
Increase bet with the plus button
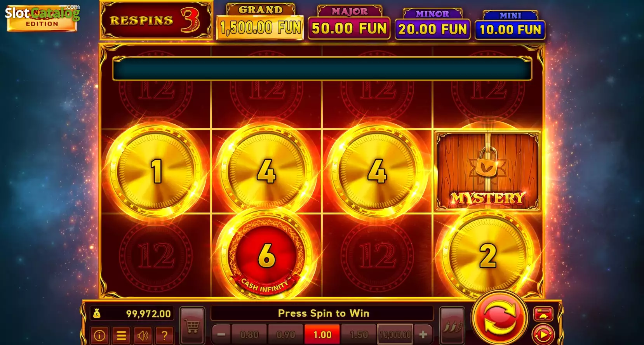tap(423, 335)
